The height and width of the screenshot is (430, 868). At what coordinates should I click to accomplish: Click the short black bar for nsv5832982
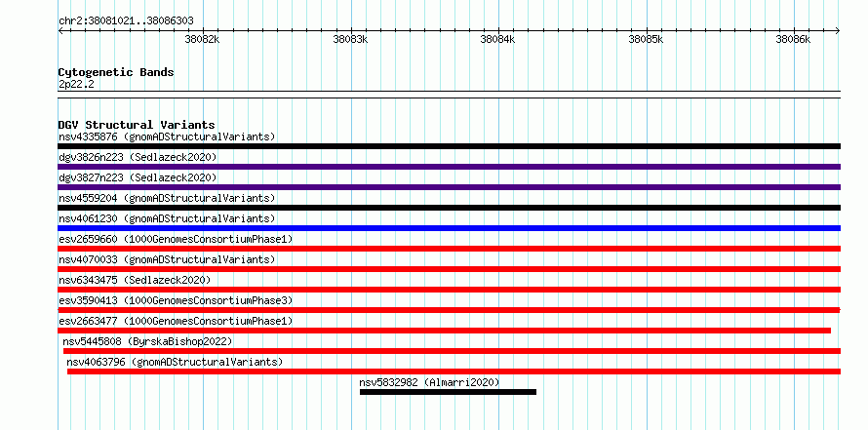click(x=448, y=392)
